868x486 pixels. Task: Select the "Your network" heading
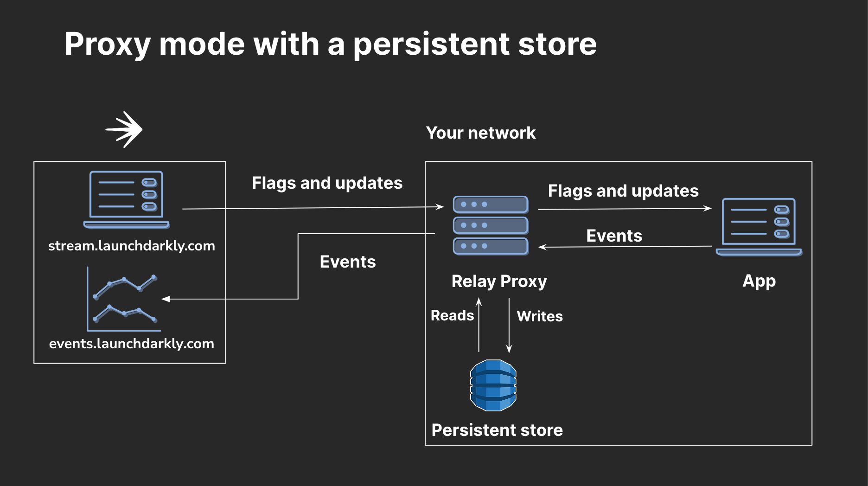click(x=481, y=133)
